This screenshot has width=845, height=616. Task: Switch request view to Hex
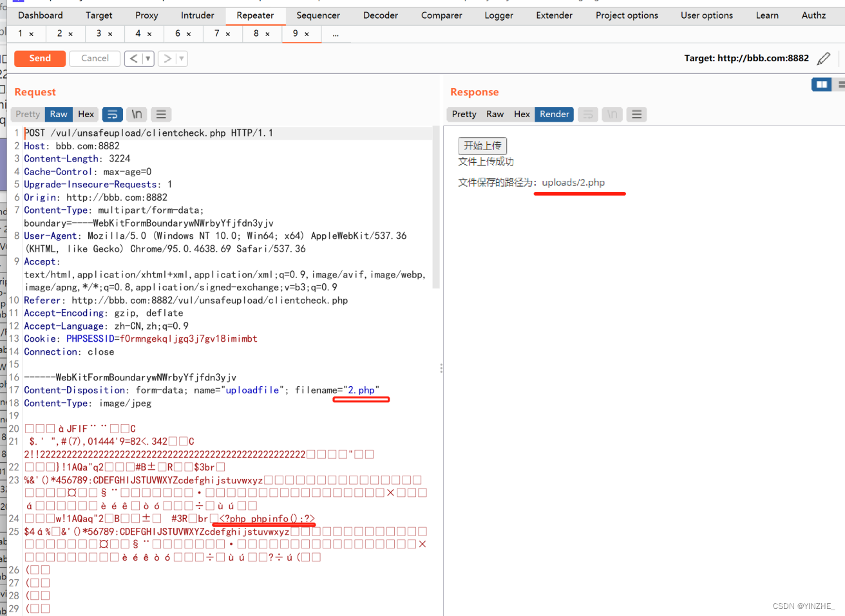click(x=86, y=115)
